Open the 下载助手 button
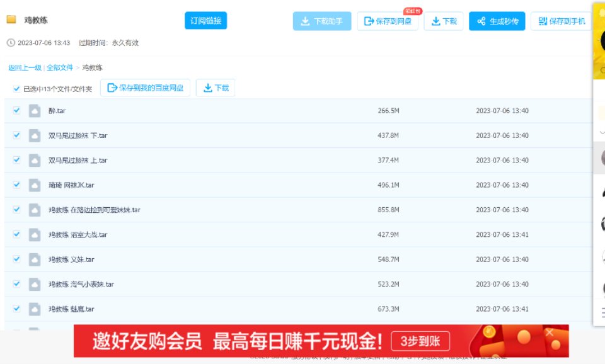 click(322, 21)
